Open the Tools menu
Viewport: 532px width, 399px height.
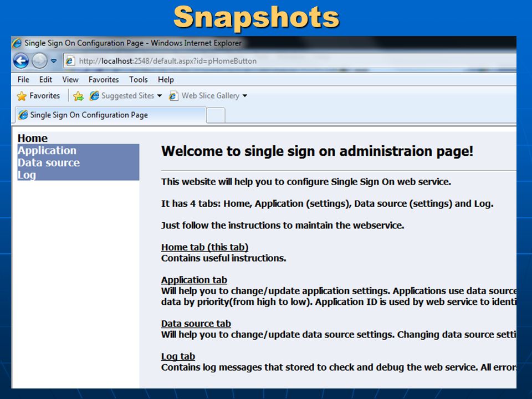[x=139, y=80]
